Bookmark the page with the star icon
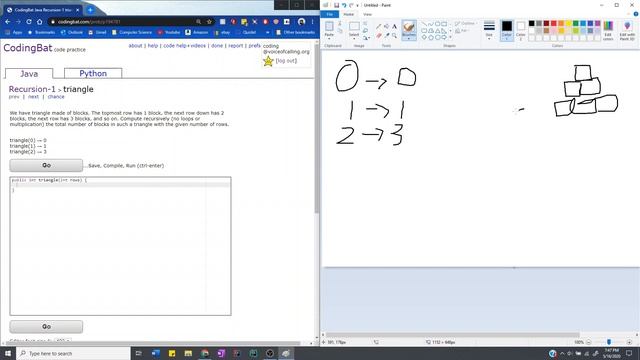 click(x=209, y=22)
